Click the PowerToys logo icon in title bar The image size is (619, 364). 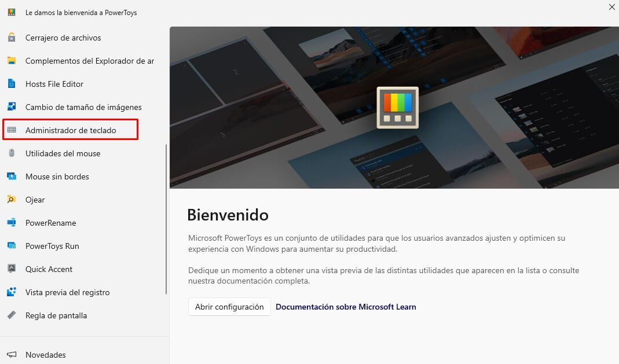pyautogui.click(x=12, y=12)
